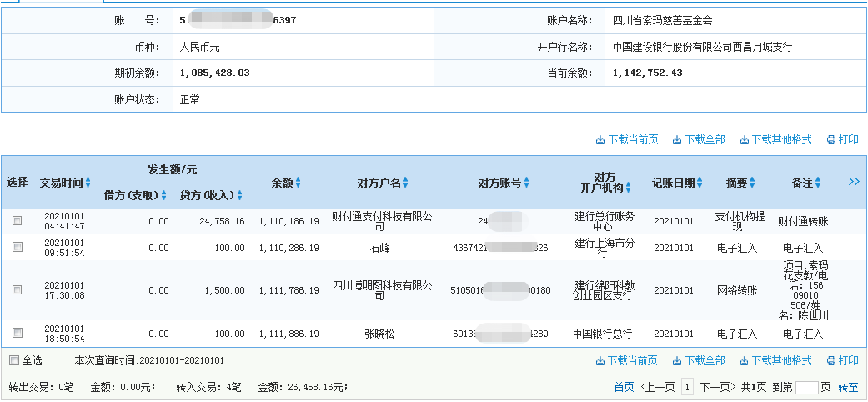Go to first page (首页)
868x402 pixels.
(624, 387)
